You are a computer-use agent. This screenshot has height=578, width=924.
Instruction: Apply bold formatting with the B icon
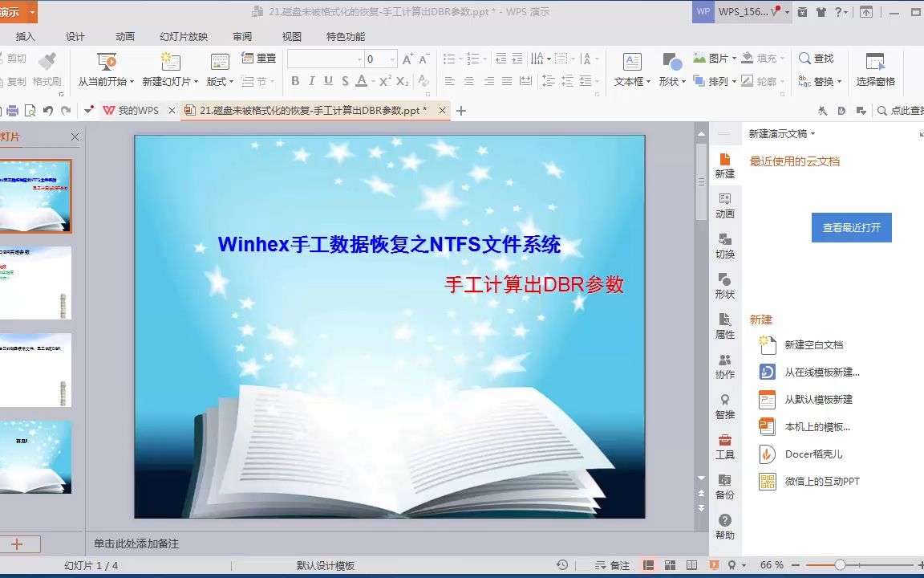[296, 79]
